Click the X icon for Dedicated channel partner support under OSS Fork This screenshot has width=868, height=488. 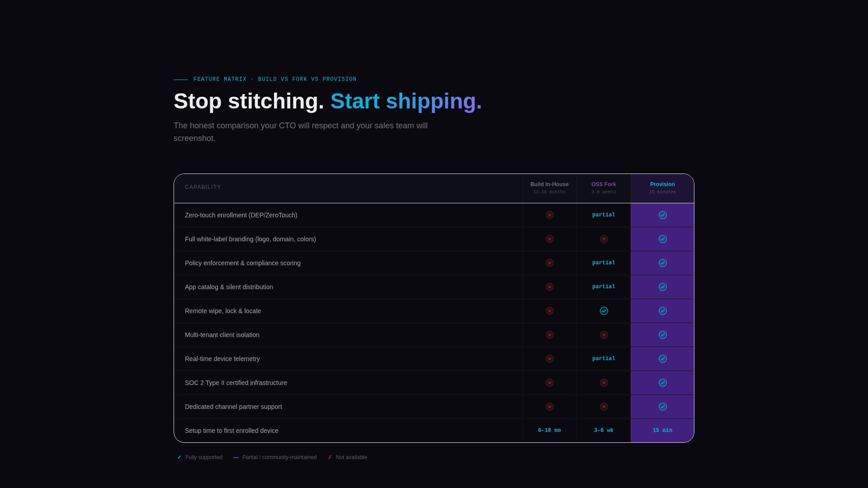tap(604, 406)
